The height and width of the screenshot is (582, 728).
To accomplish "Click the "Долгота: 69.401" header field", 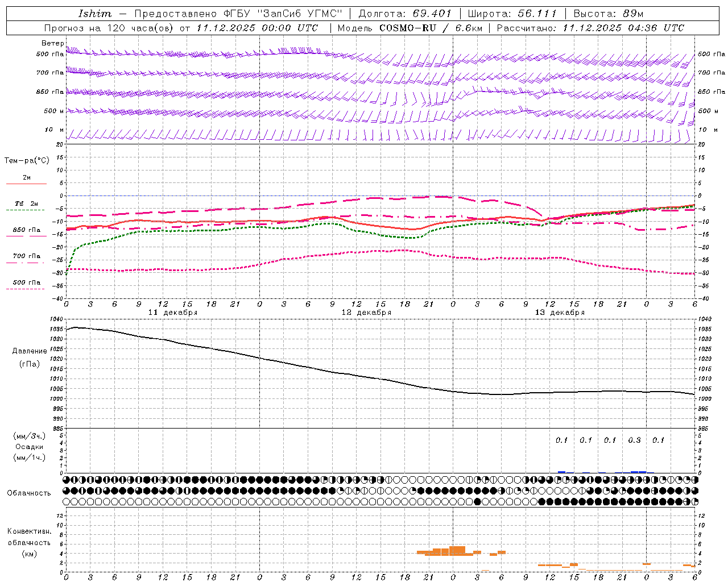I will click(x=404, y=14).
